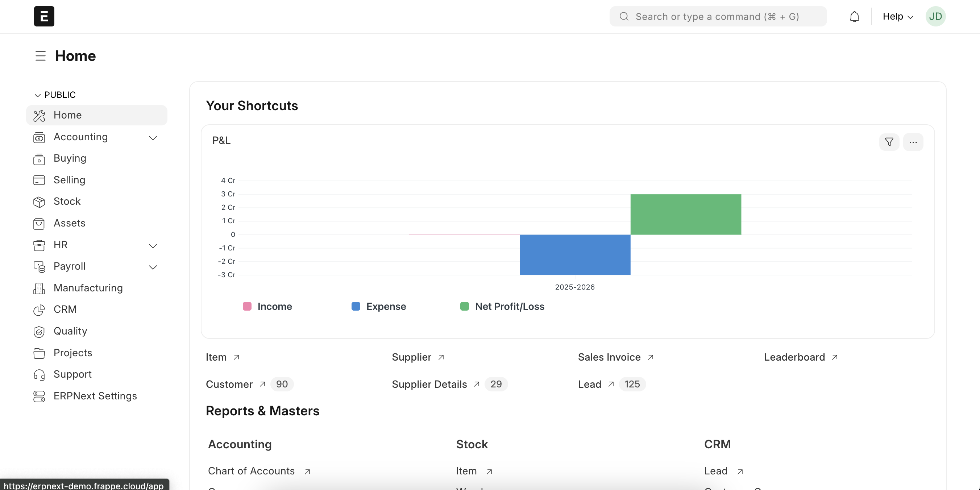Open Chart of Accounts link
The height and width of the screenshot is (490, 980).
[251, 471]
